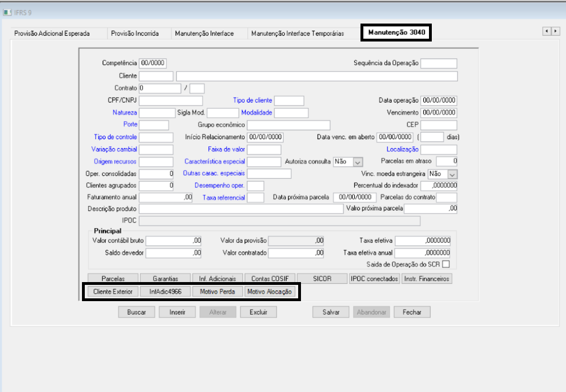Focus the Vencimento date field
Image resolution: width=566 pixels, height=392 pixels.
439,113
